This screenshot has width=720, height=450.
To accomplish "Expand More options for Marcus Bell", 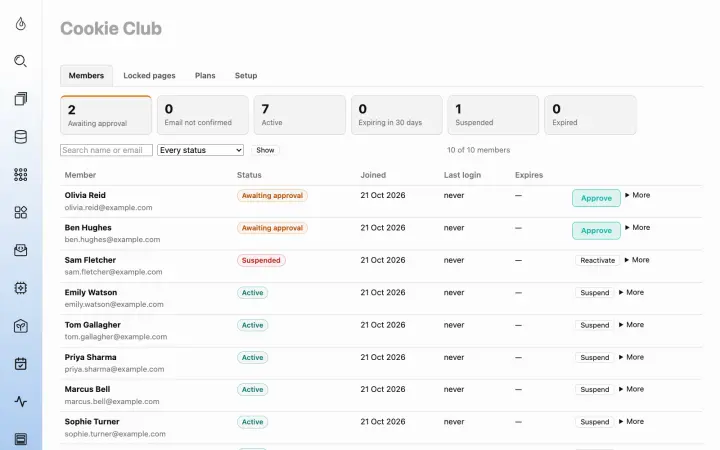I will click(x=631, y=389).
